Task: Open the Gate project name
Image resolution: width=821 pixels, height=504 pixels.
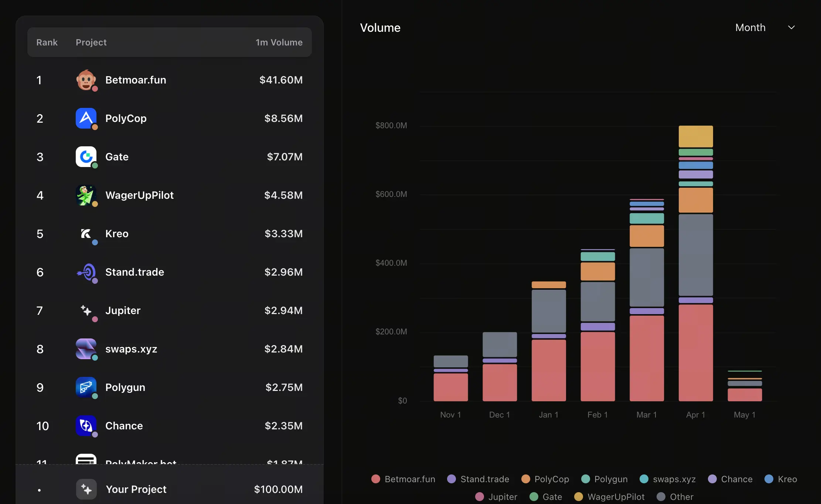Action: click(117, 157)
